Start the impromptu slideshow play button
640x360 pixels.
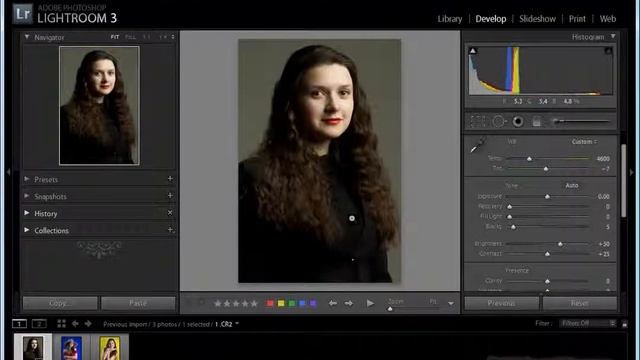coord(370,303)
